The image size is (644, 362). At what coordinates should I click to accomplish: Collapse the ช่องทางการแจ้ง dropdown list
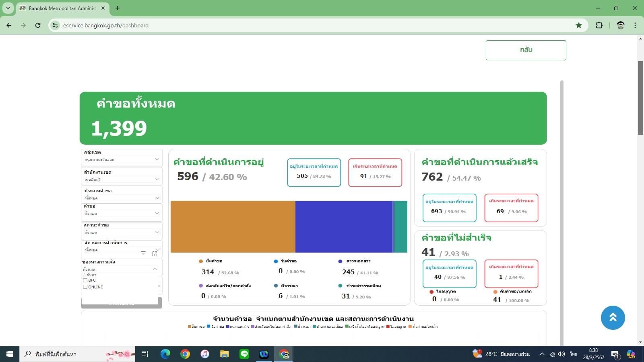pos(155,269)
